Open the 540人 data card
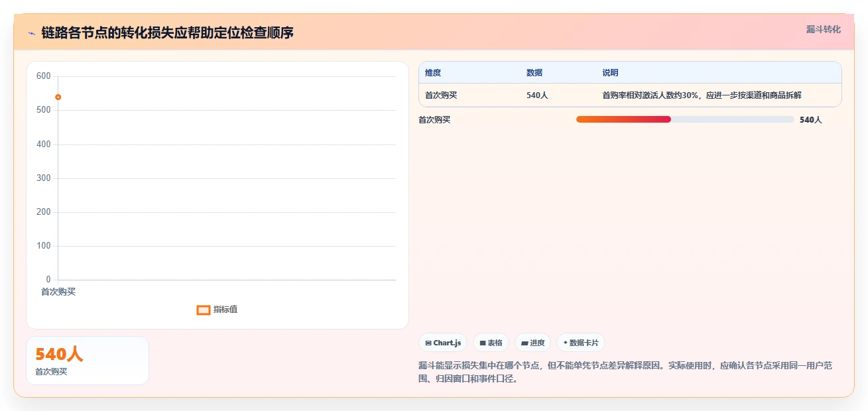The height and width of the screenshot is (411, 868). pos(88,361)
